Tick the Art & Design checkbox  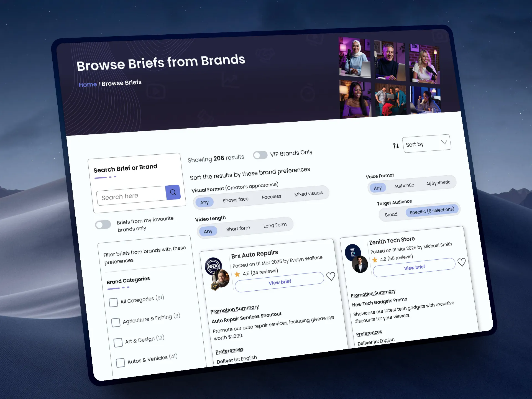(x=118, y=342)
